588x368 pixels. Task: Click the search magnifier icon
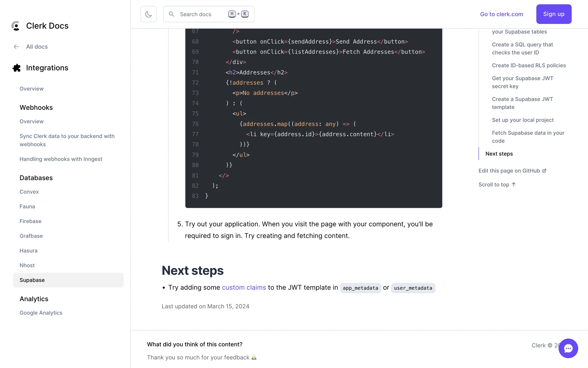point(171,14)
